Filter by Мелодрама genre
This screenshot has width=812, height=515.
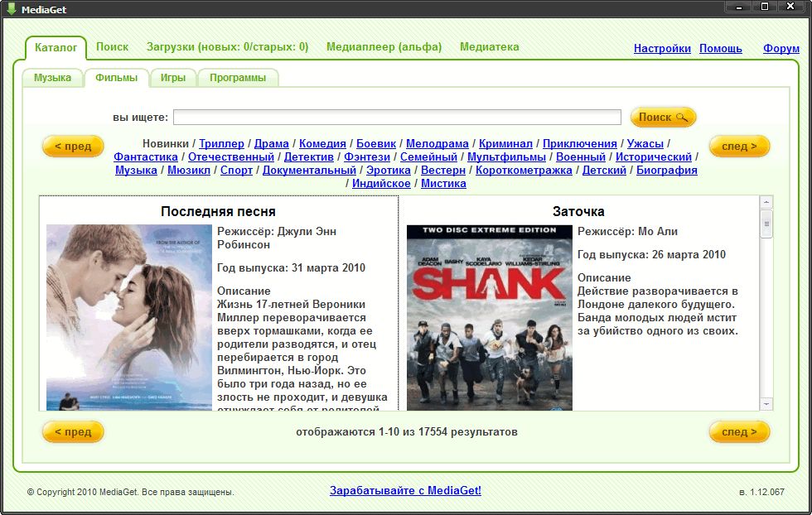point(437,144)
